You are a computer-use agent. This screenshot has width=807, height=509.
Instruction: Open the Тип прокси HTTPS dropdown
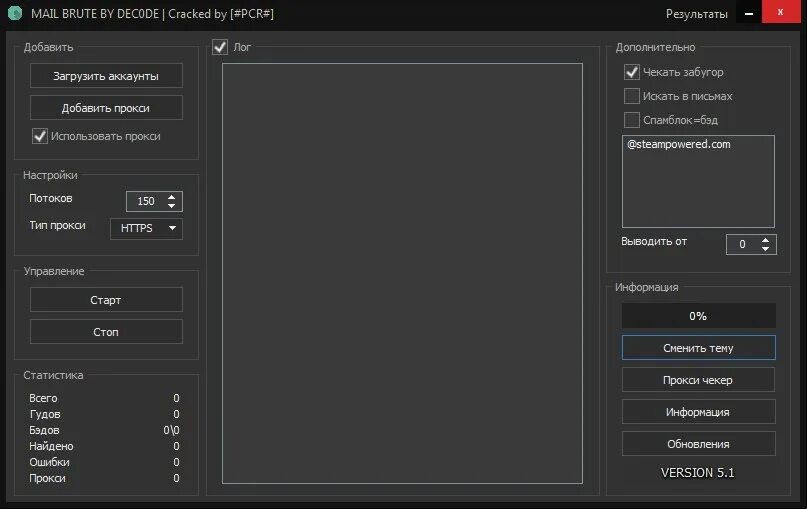pos(146,228)
